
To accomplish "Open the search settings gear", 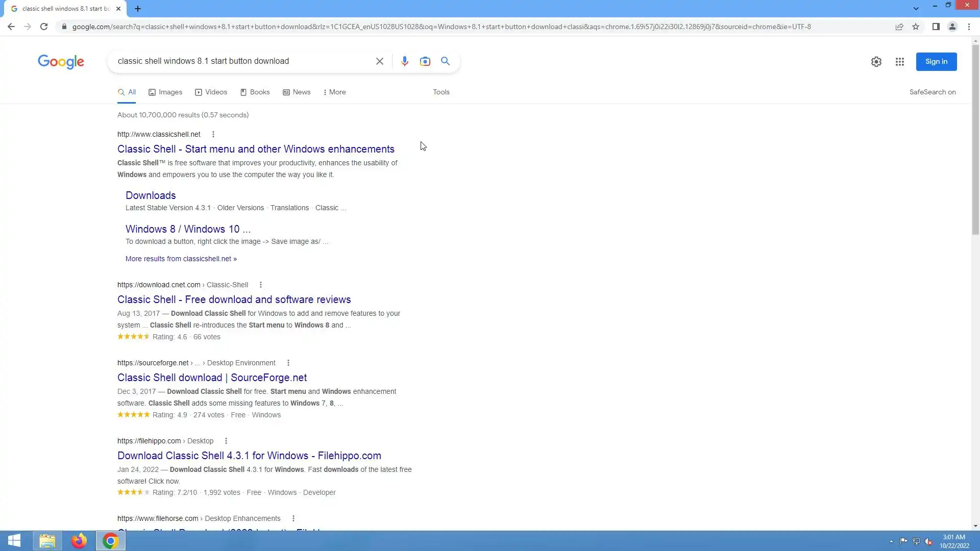I will tap(876, 62).
